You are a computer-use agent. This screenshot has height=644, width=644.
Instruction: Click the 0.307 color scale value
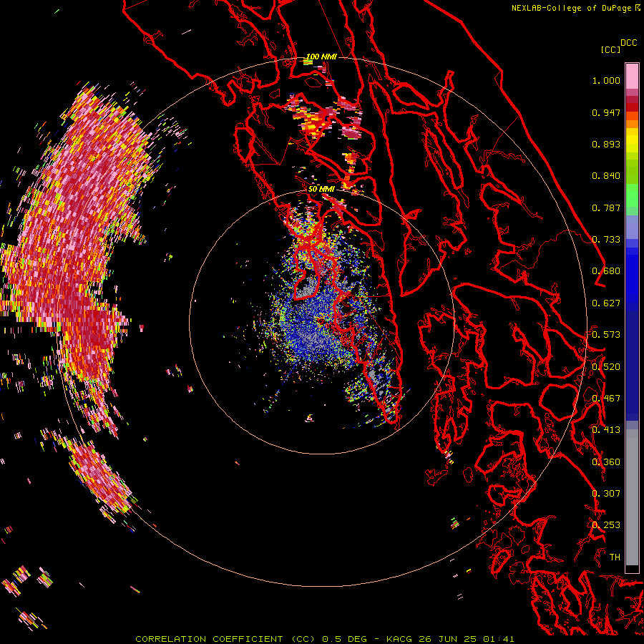[606, 494]
